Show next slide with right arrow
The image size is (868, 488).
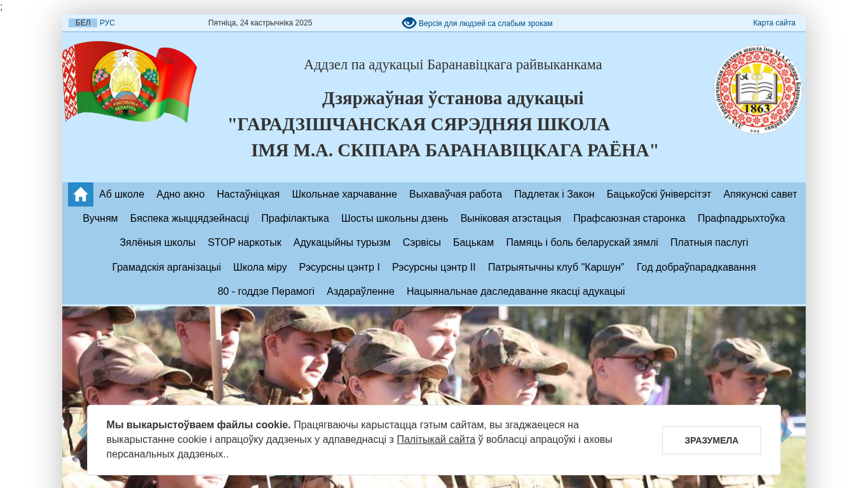(786, 433)
